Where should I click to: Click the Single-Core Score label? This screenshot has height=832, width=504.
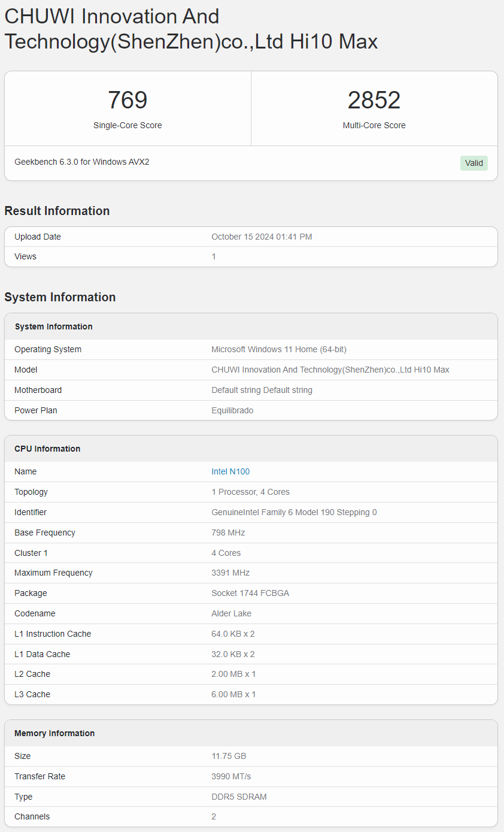[127, 125]
